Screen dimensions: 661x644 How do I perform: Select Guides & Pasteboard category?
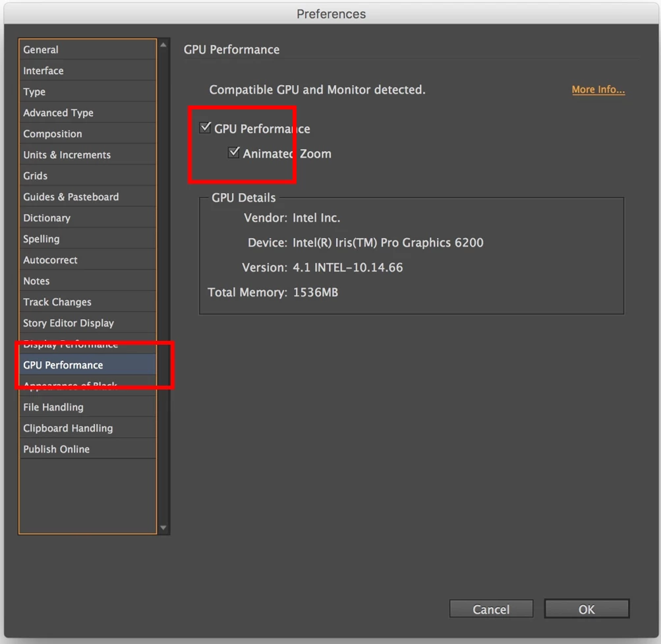(x=88, y=197)
